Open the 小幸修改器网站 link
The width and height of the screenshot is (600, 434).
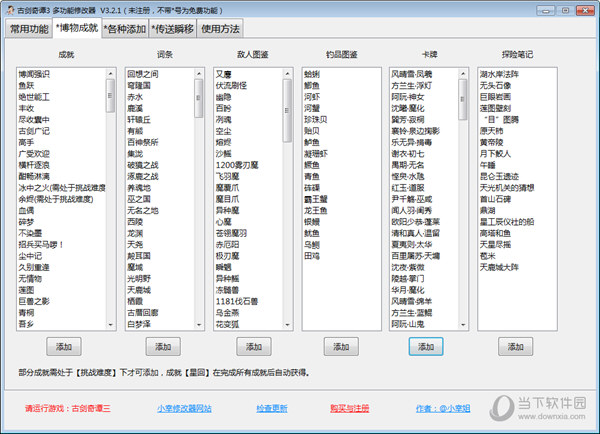tap(184, 408)
